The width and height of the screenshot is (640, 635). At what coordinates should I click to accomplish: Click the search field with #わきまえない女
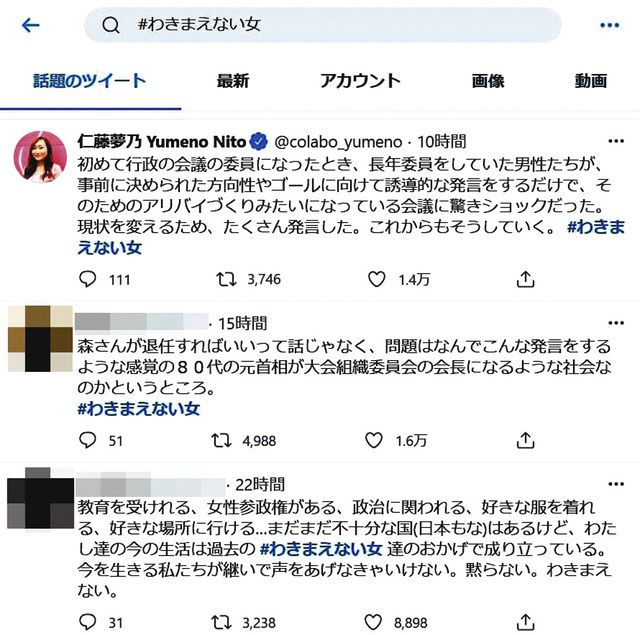[x=322, y=25]
